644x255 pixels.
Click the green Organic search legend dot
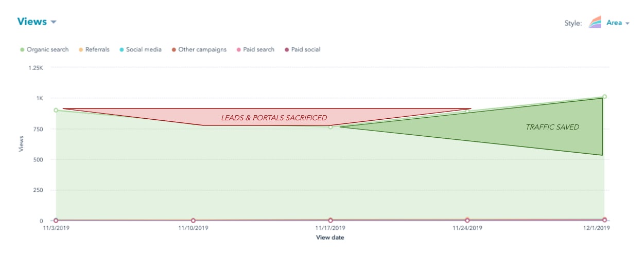tap(22, 50)
